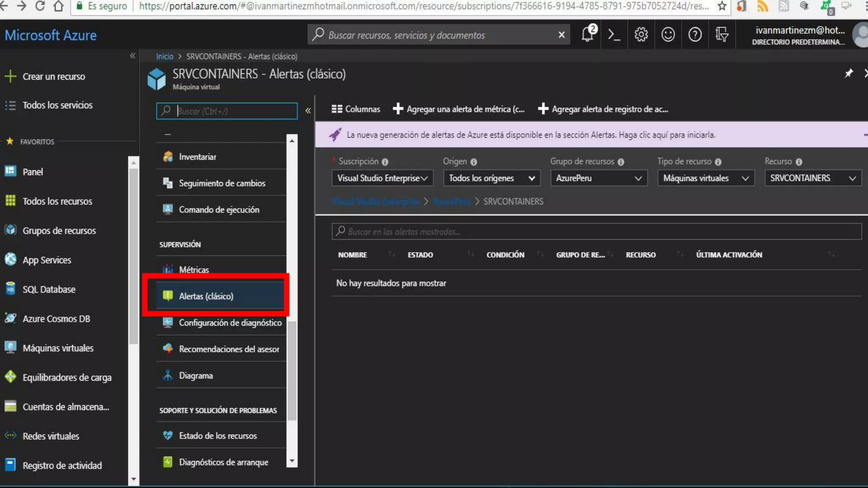Viewport: 868px width, 488px height.
Task: Launch Cloud Shell from top bar
Action: coord(614,34)
